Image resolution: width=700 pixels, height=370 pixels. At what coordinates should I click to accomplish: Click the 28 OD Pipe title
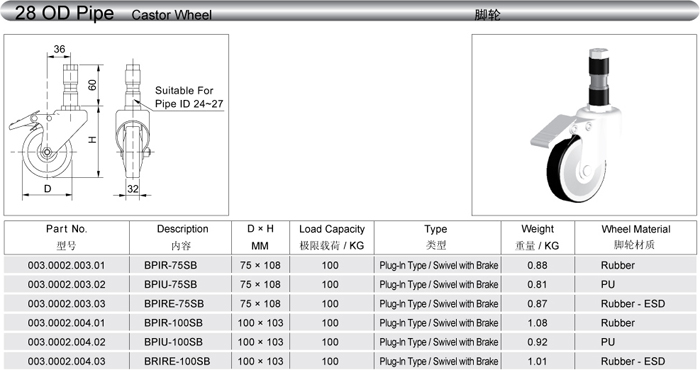click(x=64, y=13)
